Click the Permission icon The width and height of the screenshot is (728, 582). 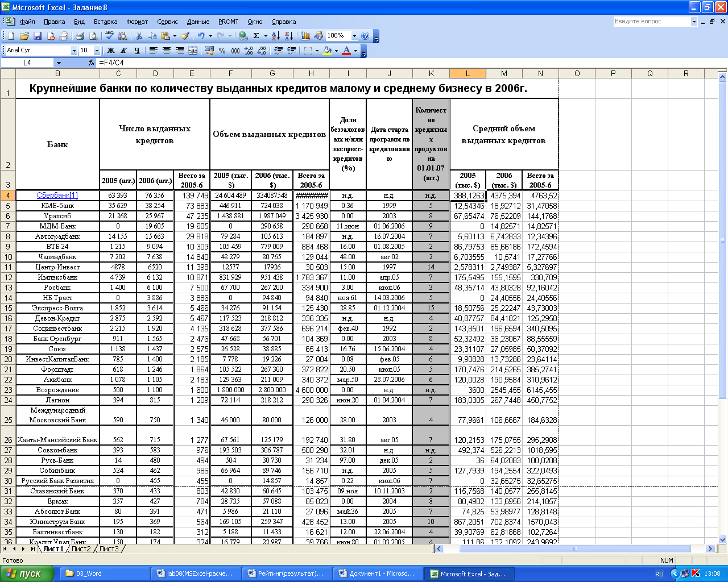[x=51, y=36]
